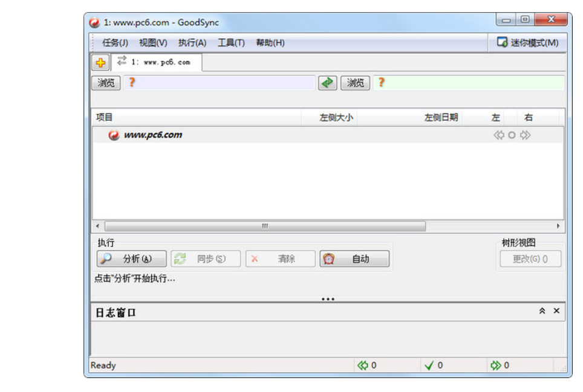583x392 pixels.
Task: Click the green sync direction arrow button
Action: pos(327,83)
